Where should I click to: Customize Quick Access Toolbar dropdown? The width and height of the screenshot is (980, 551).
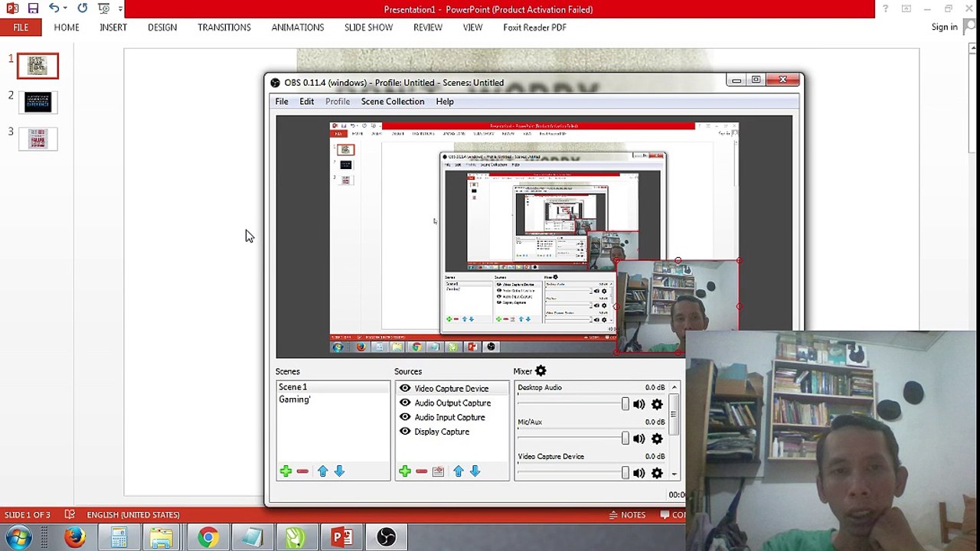[x=120, y=8]
